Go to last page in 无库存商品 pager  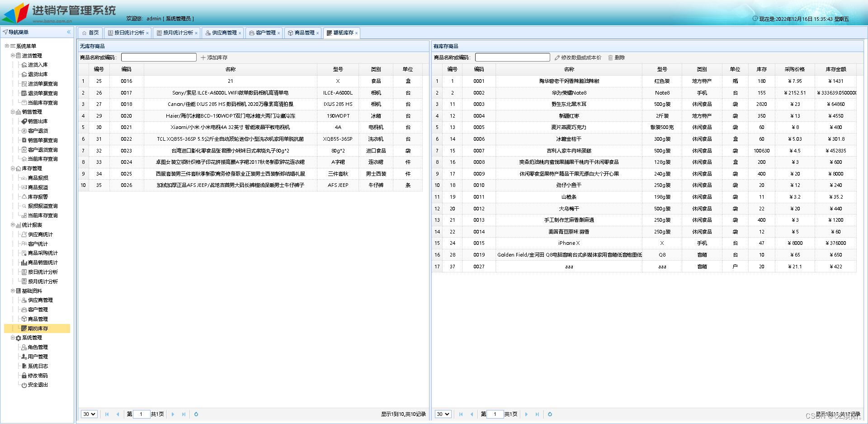pos(184,414)
